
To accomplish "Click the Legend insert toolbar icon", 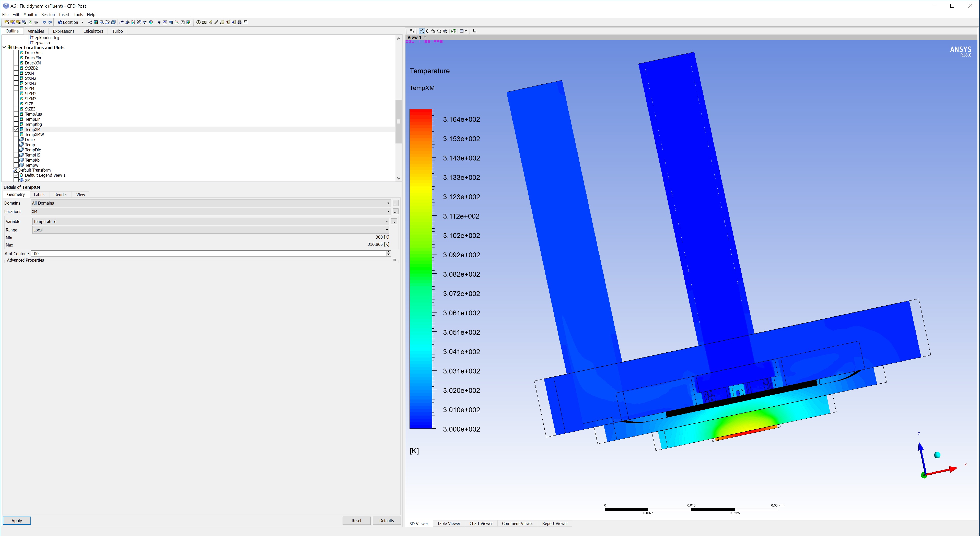I will (133, 23).
